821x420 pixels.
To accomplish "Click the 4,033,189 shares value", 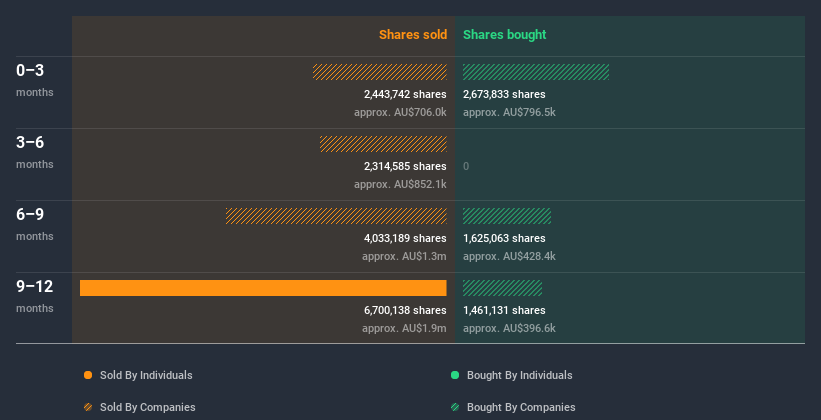I will (405, 238).
